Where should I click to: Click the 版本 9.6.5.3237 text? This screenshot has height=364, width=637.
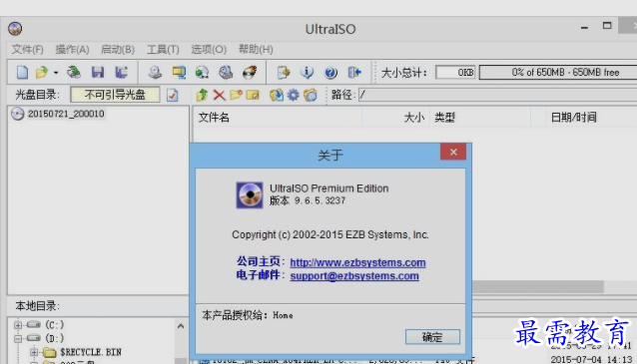[x=308, y=200]
